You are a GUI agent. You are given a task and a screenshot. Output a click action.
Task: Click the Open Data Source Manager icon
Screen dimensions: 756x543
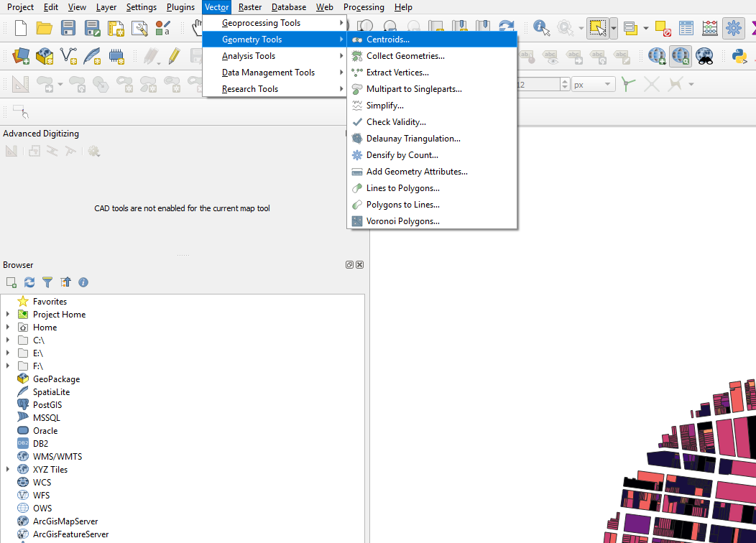click(x=21, y=55)
